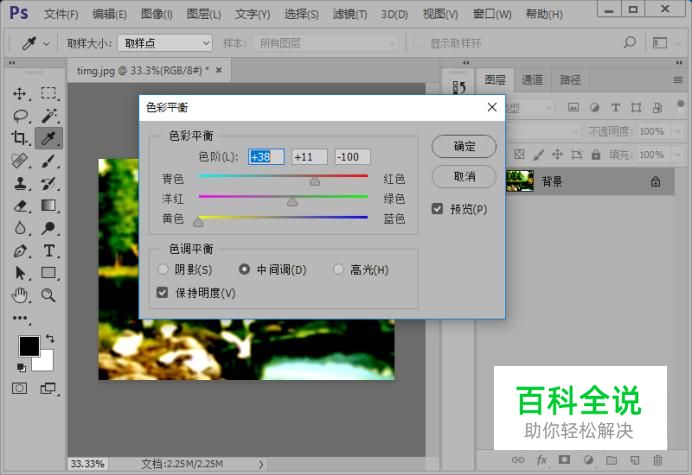Select the Path Selection tool
Image resolution: width=692 pixels, height=475 pixels.
click(x=20, y=273)
